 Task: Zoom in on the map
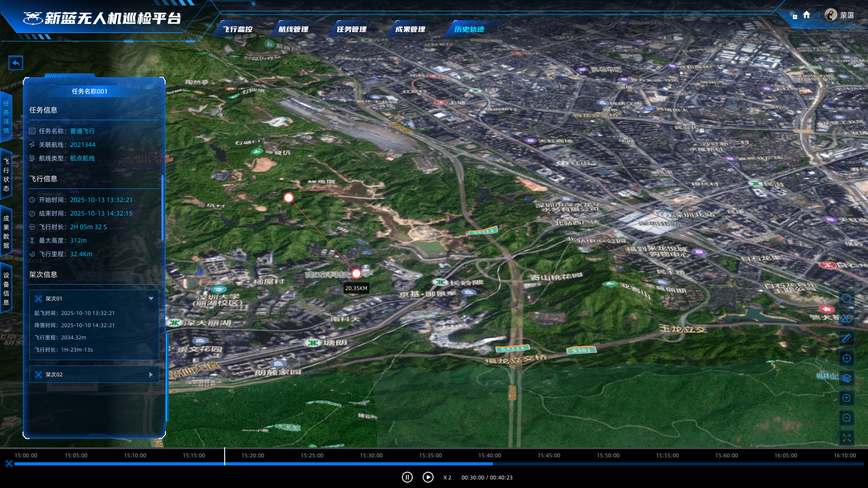[846, 398]
